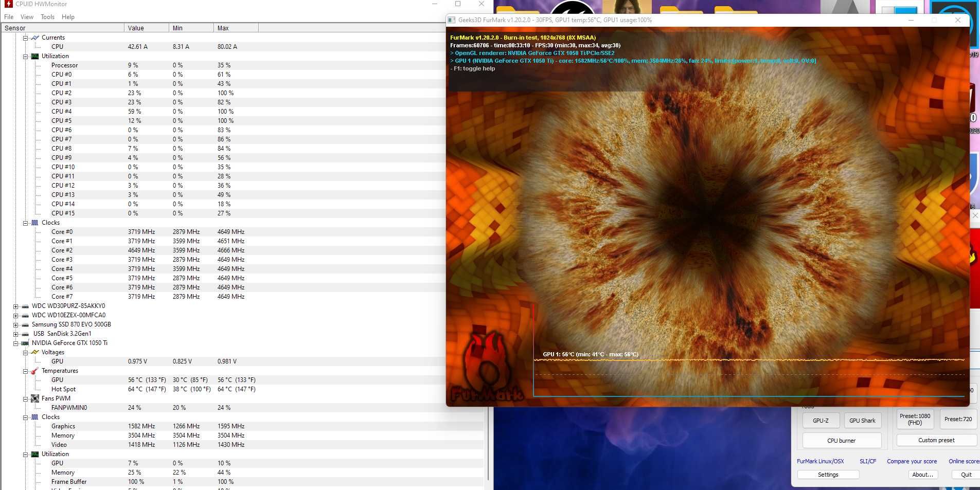The width and height of the screenshot is (980, 490).
Task: Run the Preset:720 benchmark
Action: 958,420
